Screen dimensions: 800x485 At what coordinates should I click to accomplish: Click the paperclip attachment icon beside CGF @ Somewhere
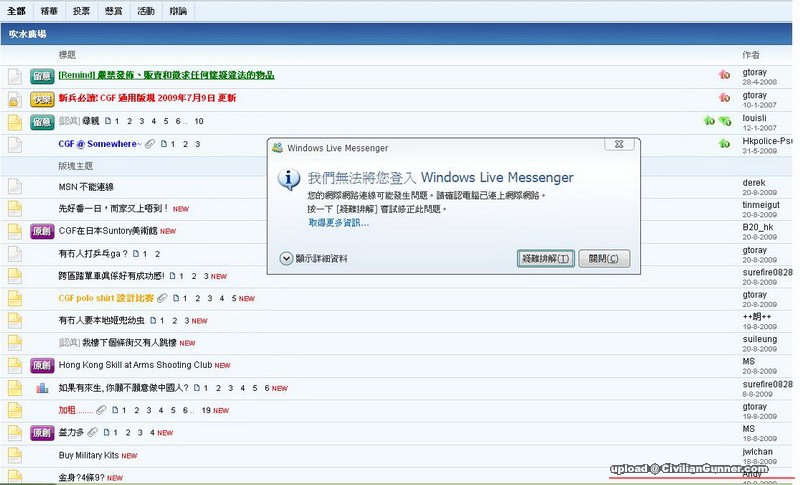150,144
